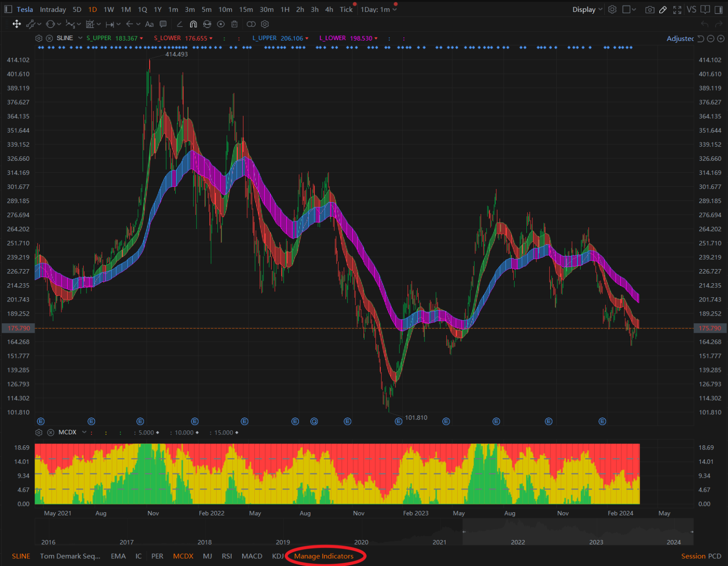The width and height of the screenshot is (728, 566).
Task: Select the circle shape drawing tool
Action: [50, 24]
